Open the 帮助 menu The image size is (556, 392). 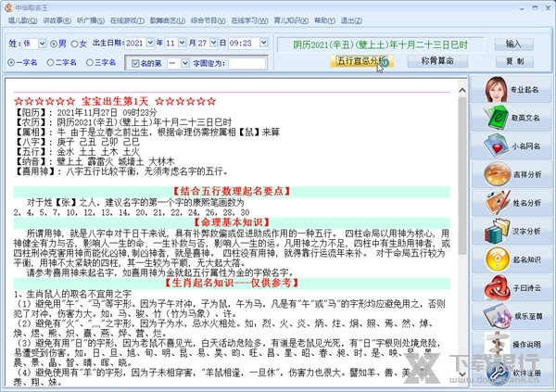pos(325,20)
